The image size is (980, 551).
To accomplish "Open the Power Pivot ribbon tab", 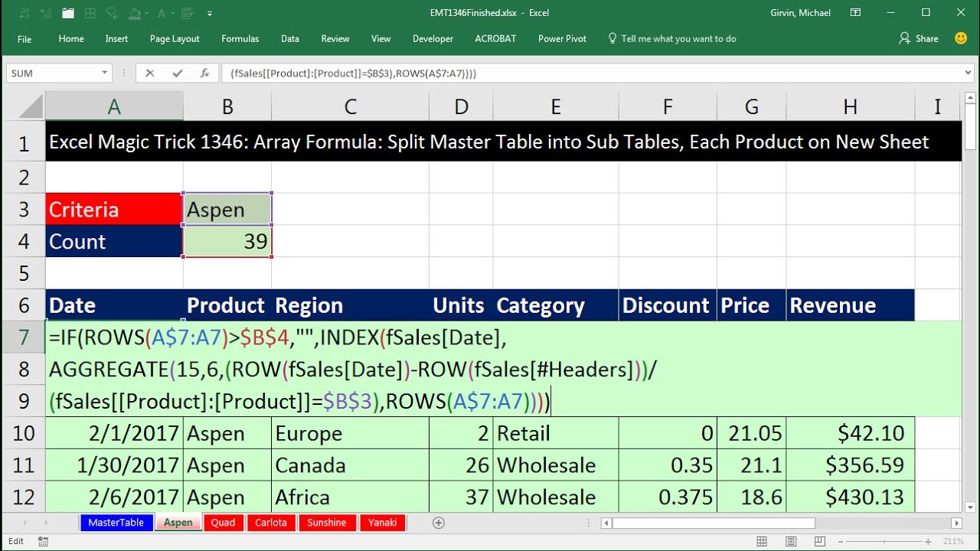I will pos(562,38).
